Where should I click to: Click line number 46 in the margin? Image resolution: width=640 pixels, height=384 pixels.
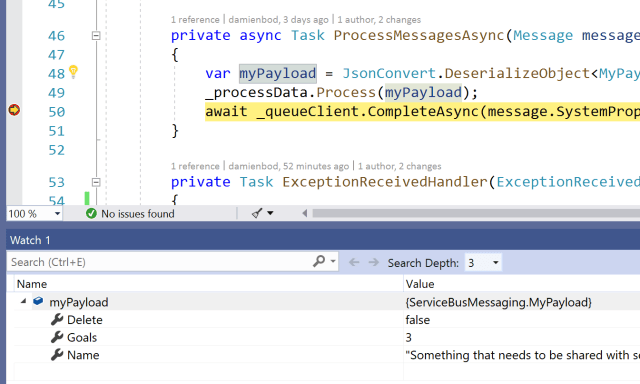(x=56, y=36)
